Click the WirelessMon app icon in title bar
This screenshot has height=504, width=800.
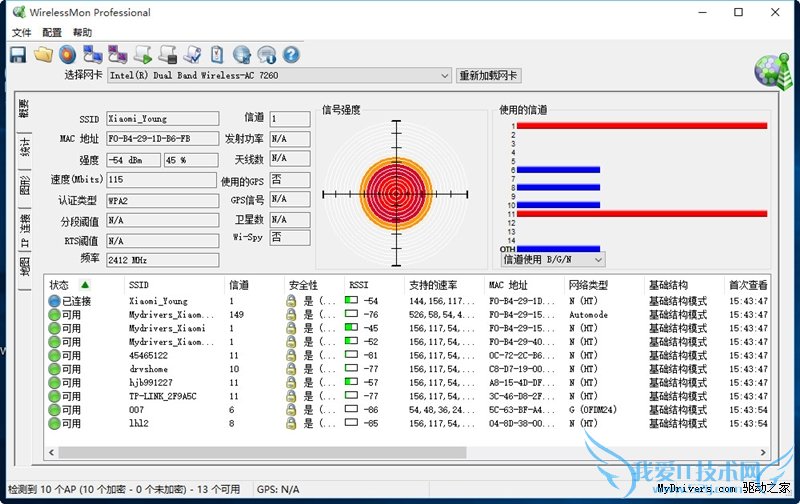pyautogui.click(x=19, y=12)
